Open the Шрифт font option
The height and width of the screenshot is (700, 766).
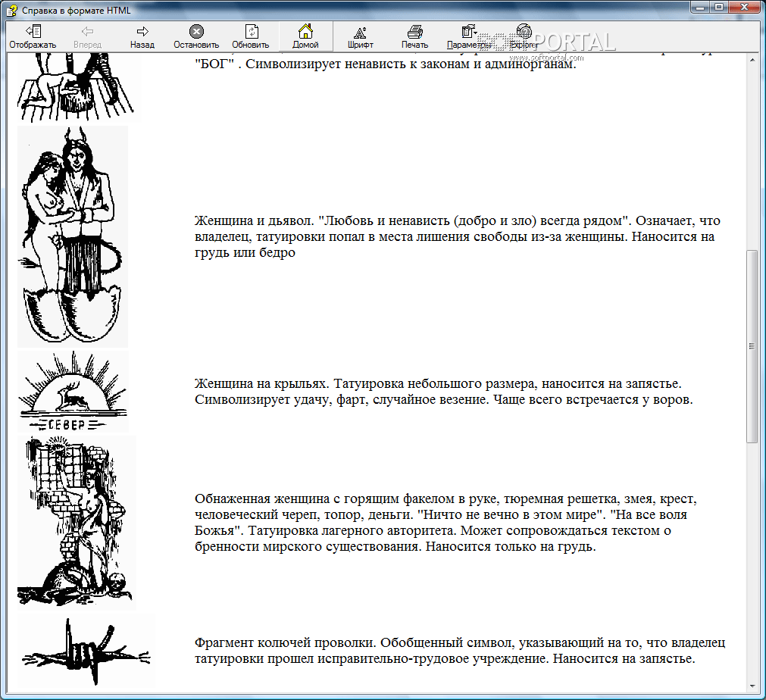(361, 36)
